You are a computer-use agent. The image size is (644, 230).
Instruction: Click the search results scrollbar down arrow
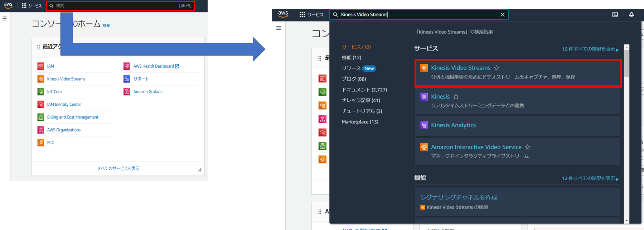(626, 221)
